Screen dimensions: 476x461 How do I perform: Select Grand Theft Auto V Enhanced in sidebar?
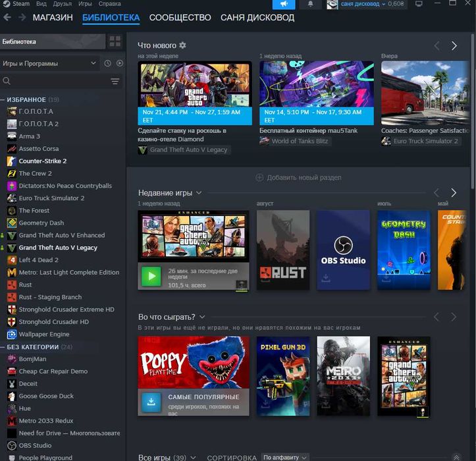(62, 235)
